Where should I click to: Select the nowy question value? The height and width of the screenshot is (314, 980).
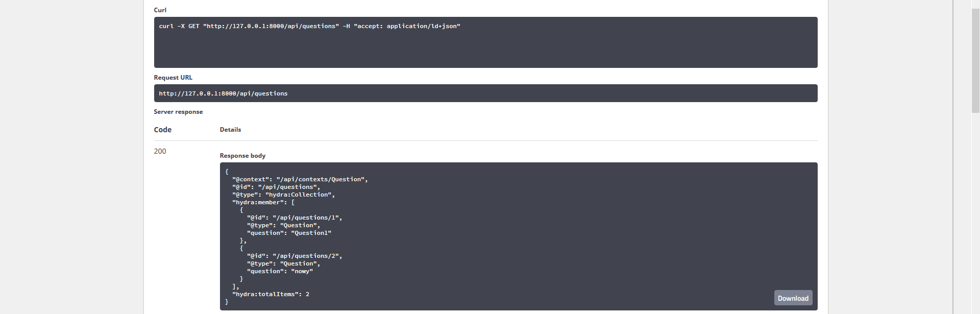click(302, 271)
